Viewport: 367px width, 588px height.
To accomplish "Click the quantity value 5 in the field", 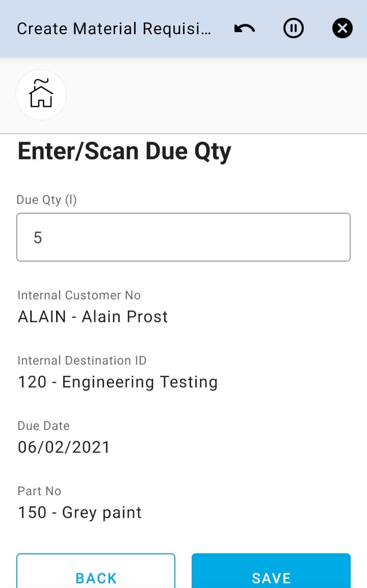I will [x=38, y=238].
